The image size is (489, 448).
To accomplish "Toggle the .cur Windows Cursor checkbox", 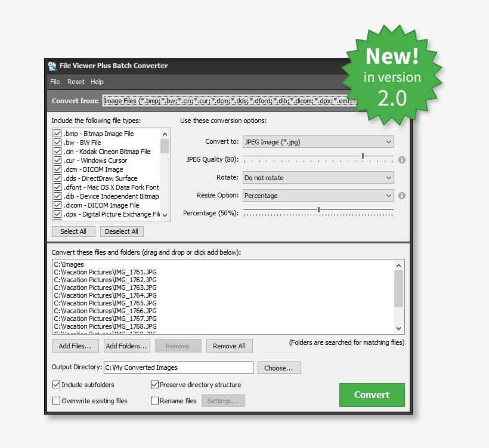I will coord(57,160).
